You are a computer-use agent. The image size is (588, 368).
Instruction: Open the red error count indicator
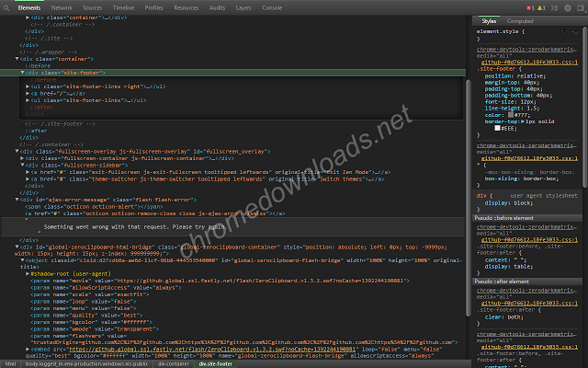[531, 7]
